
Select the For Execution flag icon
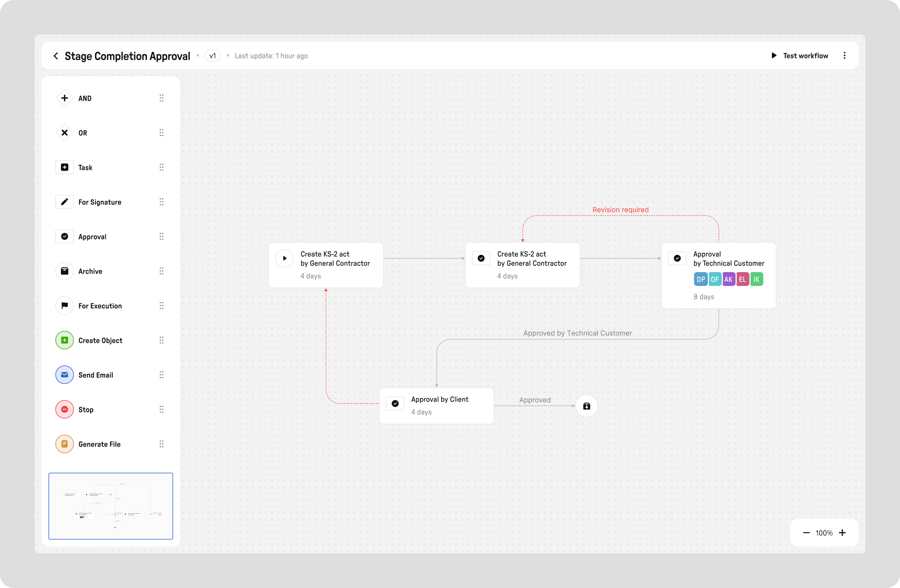pos(65,306)
